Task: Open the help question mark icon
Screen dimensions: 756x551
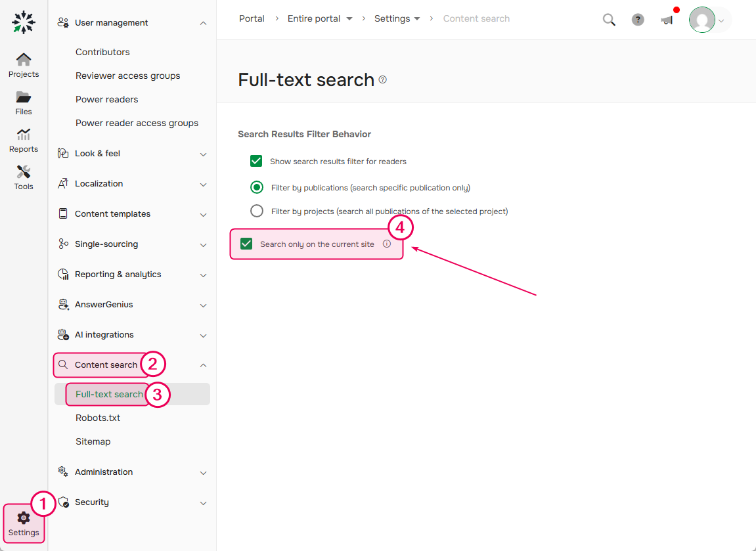Action: (638, 20)
